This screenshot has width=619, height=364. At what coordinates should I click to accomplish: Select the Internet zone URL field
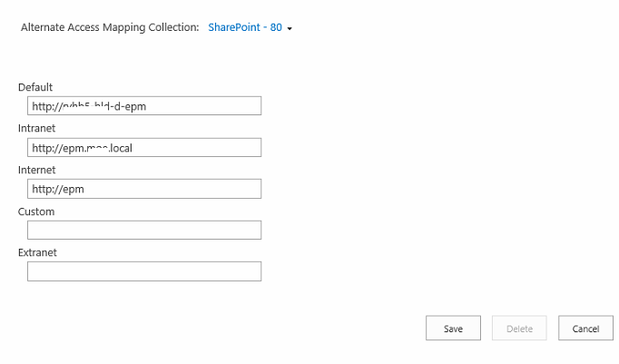[144, 189]
